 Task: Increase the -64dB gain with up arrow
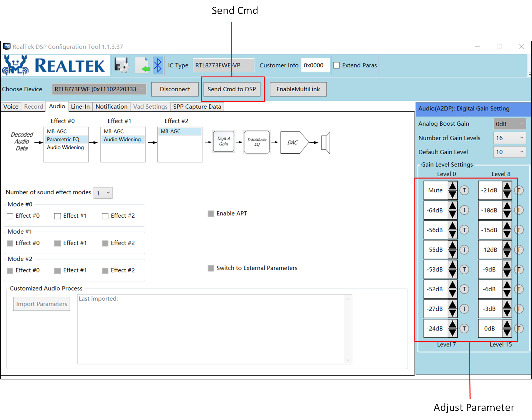pyautogui.click(x=452, y=206)
